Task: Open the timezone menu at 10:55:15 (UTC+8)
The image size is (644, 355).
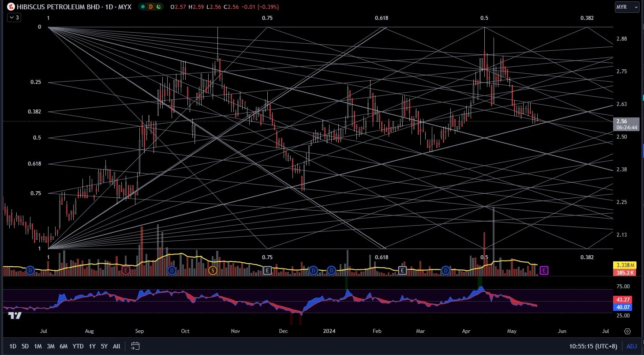Action: click(593, 346)
